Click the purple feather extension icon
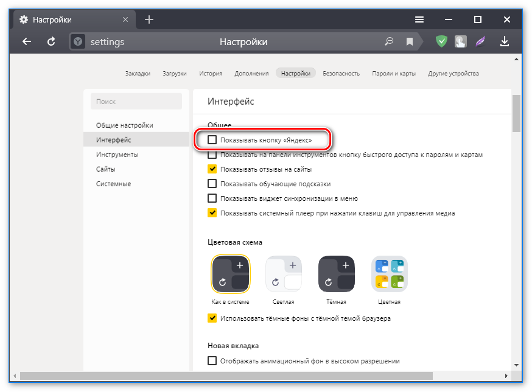Viewport: 532px width, 392px height. point(481,41)
